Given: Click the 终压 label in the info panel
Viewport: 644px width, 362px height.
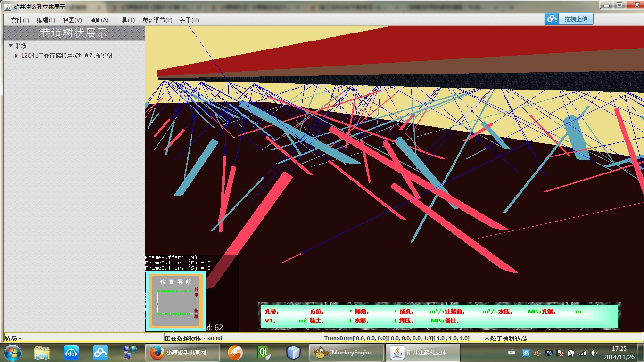Looking at the screenshot, I should coord(406,321).
